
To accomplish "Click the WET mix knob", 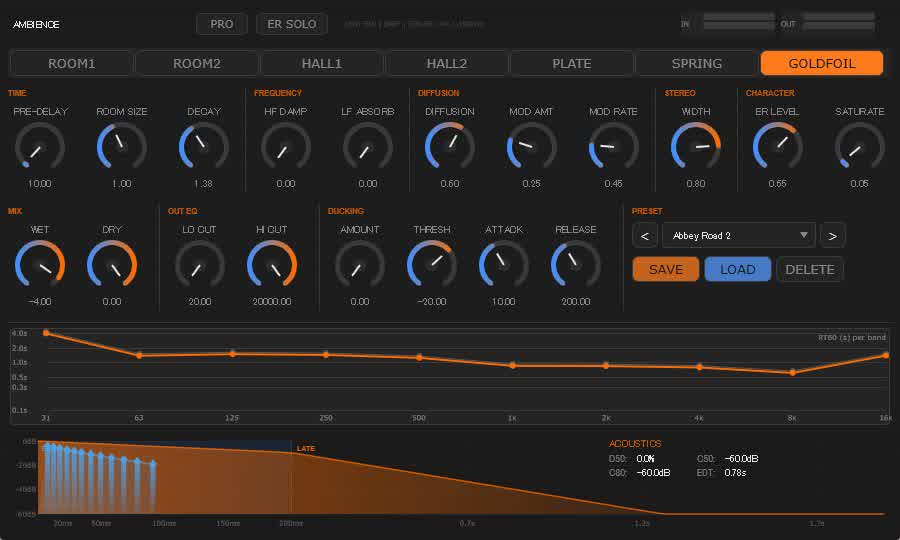I will tap(40, 265).
